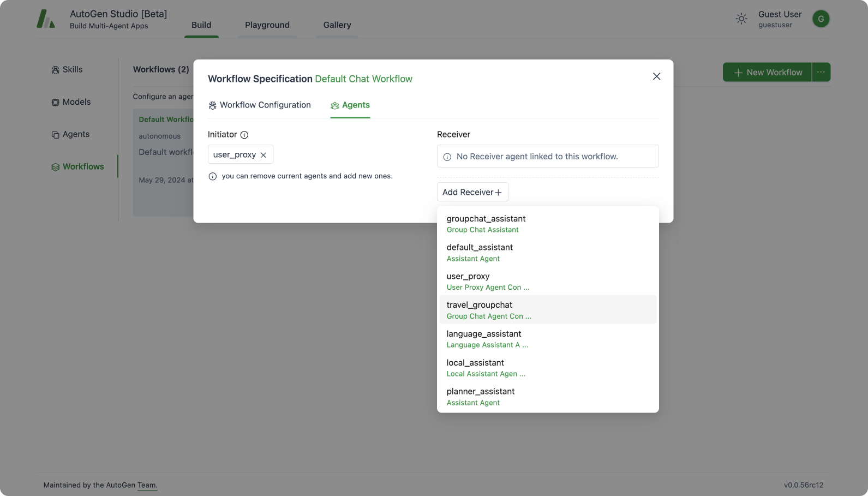Click the Workflows sidebar stack icon

pyautogui.click(x=55, y=167)
